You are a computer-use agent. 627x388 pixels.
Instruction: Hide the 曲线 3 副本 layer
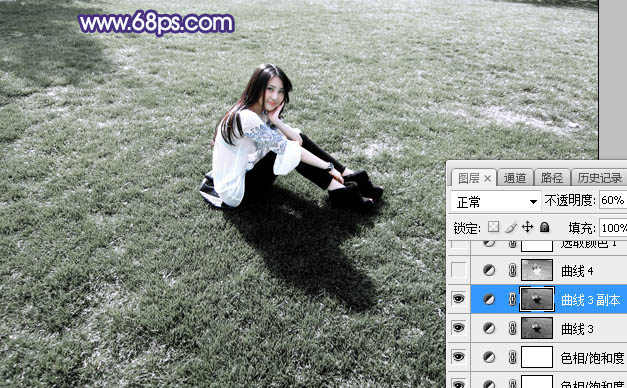[x=459, y=299]
